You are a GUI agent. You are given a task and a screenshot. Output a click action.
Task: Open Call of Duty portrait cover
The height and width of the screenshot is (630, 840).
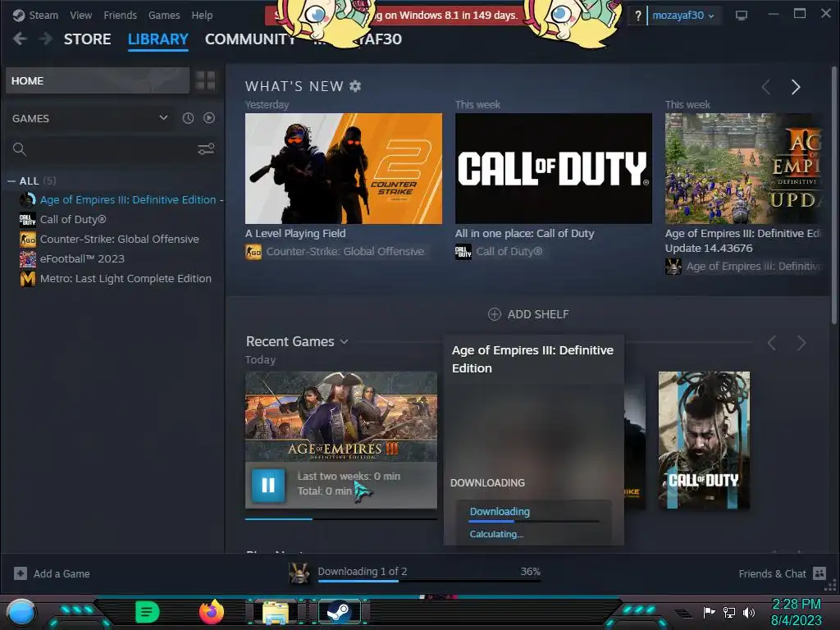click(704, 440)
